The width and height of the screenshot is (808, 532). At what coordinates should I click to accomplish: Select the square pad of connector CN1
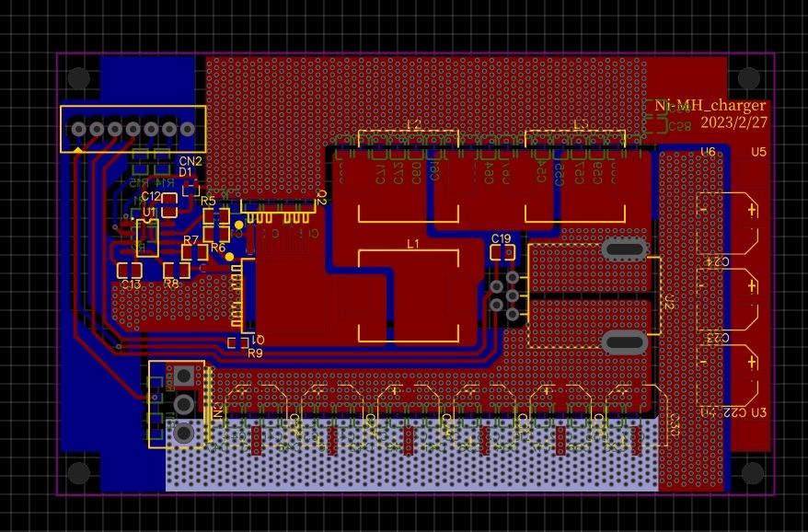pos(184,376)
